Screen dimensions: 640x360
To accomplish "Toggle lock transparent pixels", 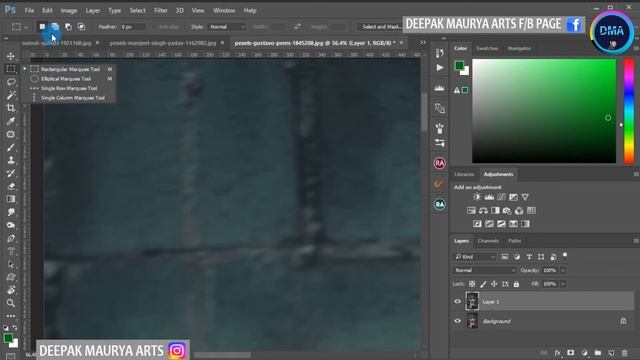I will point(472,284).
